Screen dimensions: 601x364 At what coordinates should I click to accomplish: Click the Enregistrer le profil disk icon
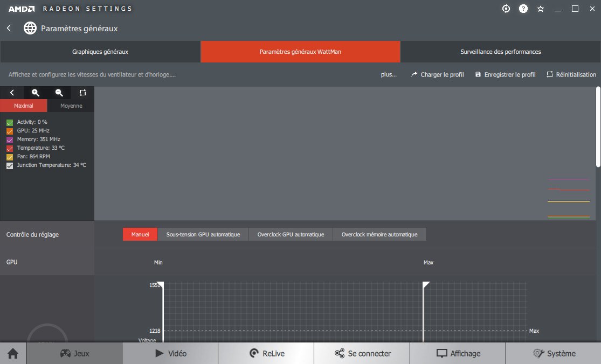pyautogui.click(x=478, y=74)
